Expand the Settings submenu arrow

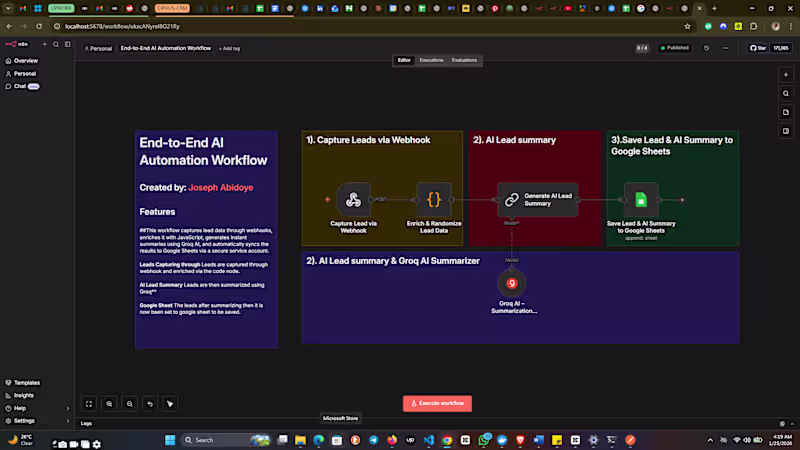68,421
